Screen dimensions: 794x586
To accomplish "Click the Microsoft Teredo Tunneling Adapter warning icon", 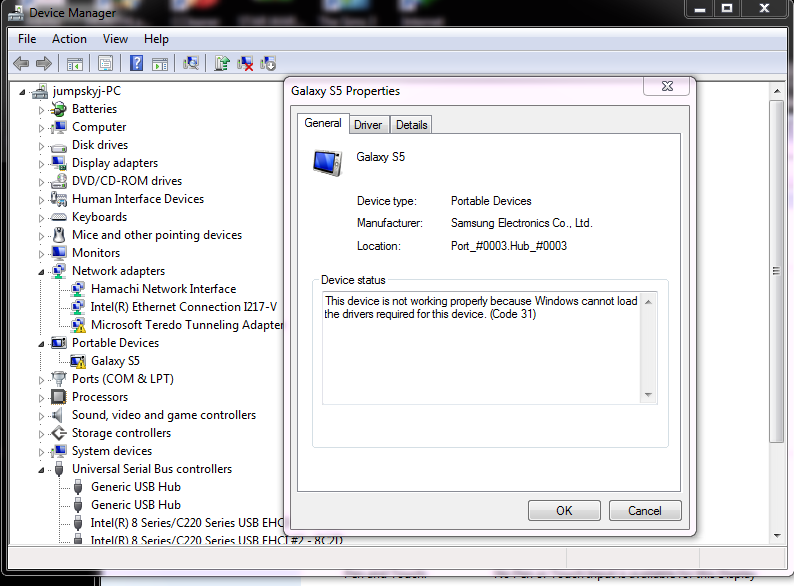I will [78, 325].
